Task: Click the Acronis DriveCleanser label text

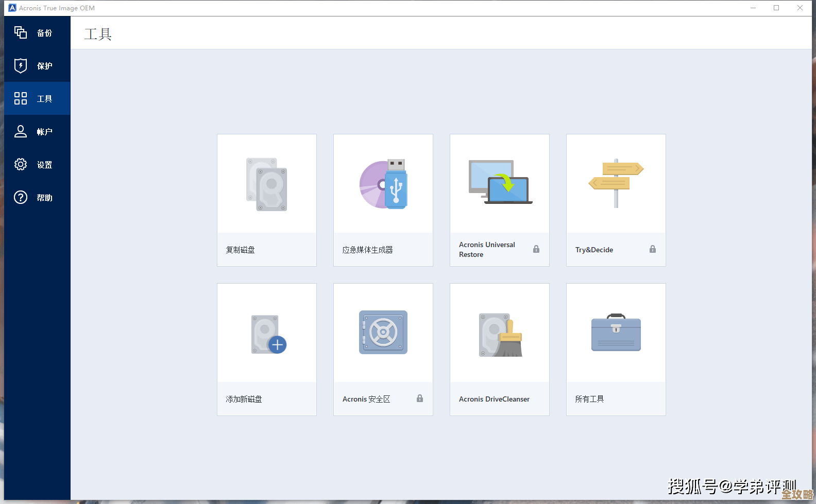Action: point(494,399)
